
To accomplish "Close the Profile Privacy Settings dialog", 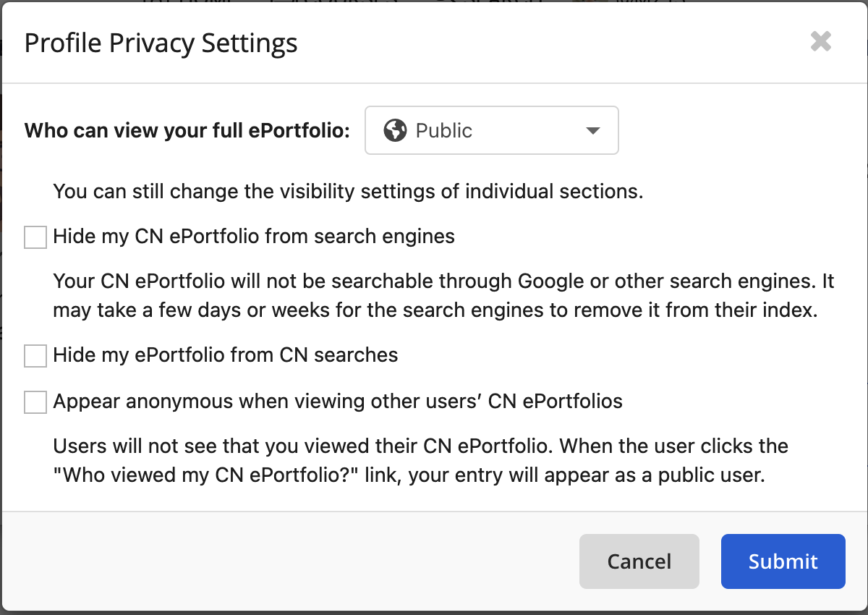I will [x=821, y=42].
